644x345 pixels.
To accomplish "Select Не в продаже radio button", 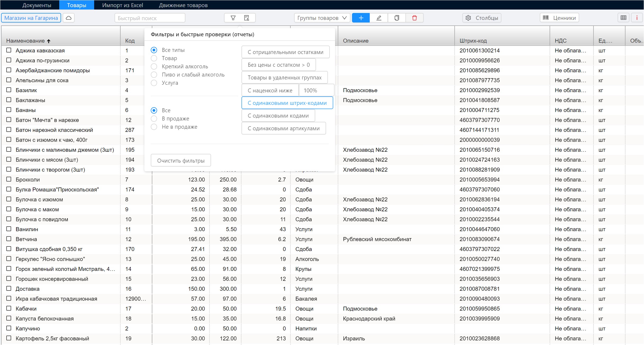I will point(154,127).
